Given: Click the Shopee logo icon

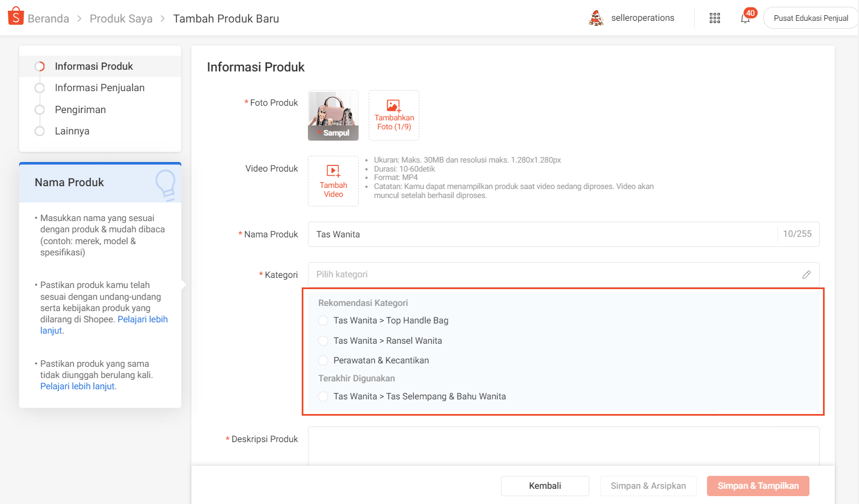Looking at the screenshot, I should coord(16,17).
